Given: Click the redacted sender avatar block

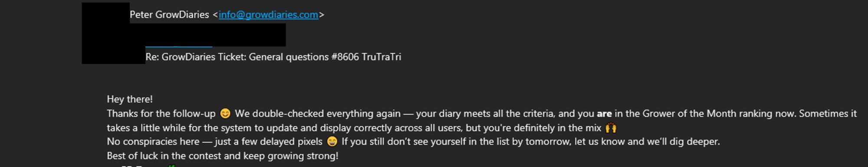Looking at the screenshot, I should point(105,33).
